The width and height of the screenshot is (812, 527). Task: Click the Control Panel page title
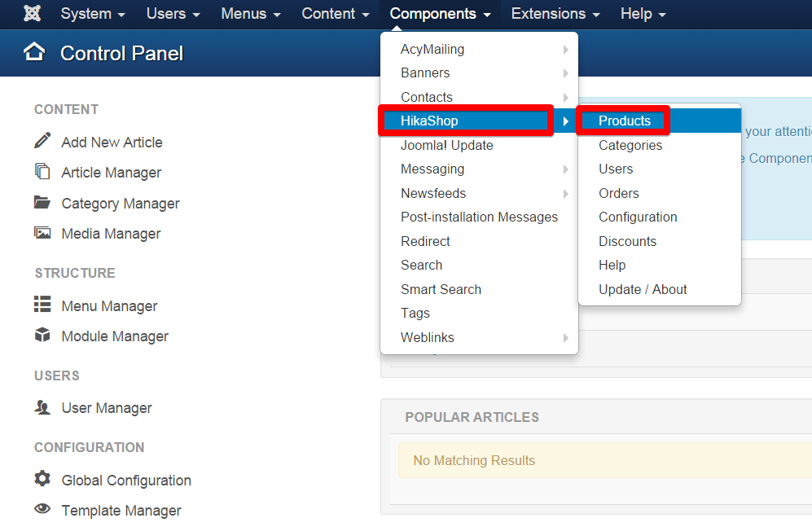121,53
